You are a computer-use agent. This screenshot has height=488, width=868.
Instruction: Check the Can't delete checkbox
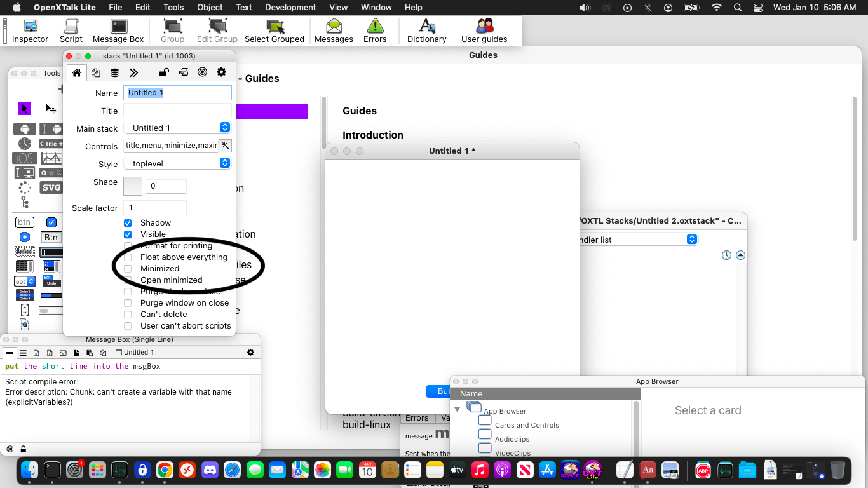coord(128,315)
